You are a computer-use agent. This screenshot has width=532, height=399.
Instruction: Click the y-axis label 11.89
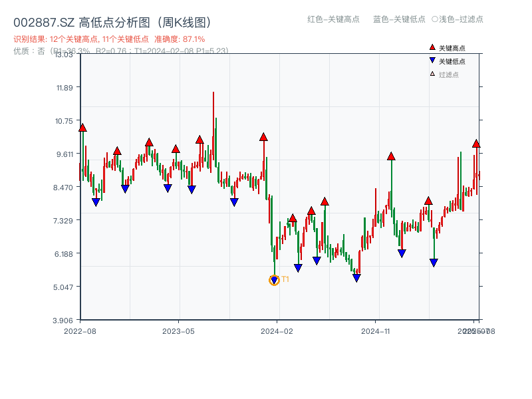point(65,88)
